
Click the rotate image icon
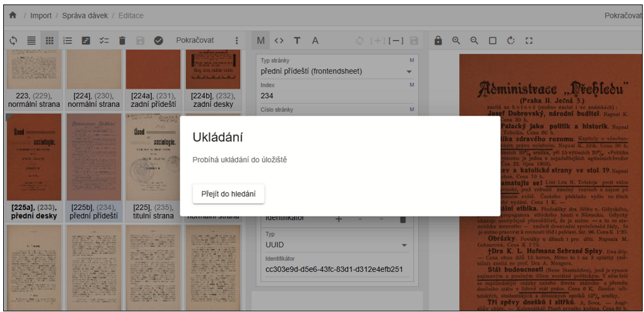511,40
